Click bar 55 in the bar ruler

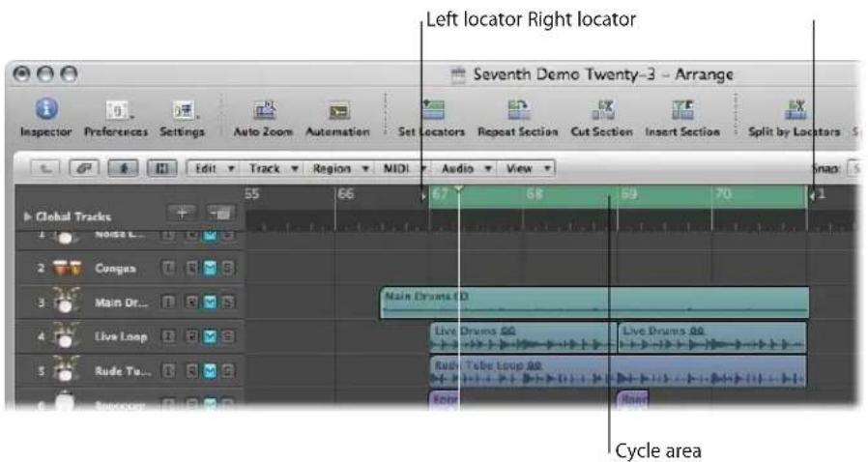(252, 194)
